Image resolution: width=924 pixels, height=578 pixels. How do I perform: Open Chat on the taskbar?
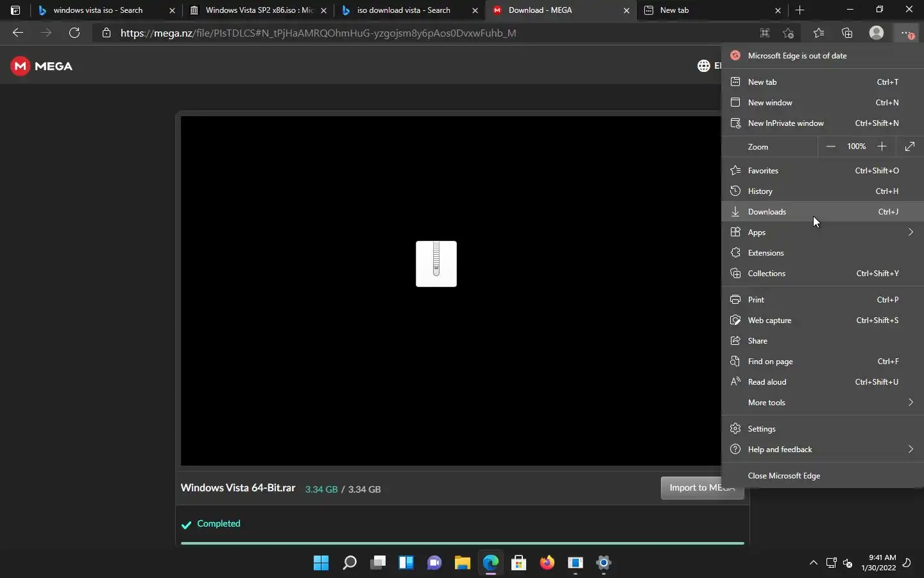click(x=434, y=563)
